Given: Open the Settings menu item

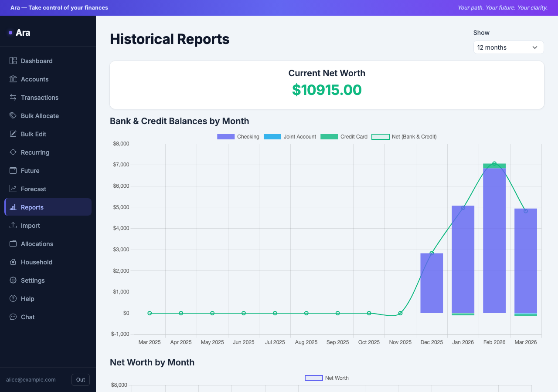Looking at the screenshot, I should click(48, 280).
